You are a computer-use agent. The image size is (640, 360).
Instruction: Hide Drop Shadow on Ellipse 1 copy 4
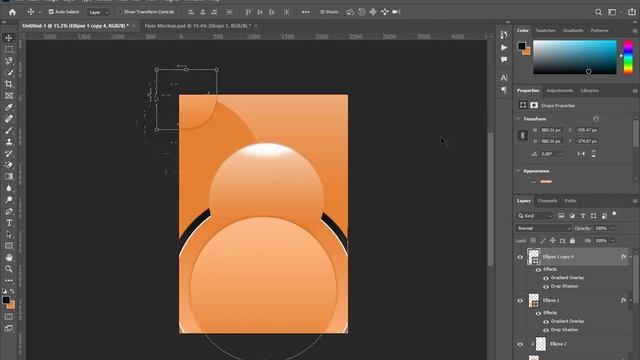(546, 287)
